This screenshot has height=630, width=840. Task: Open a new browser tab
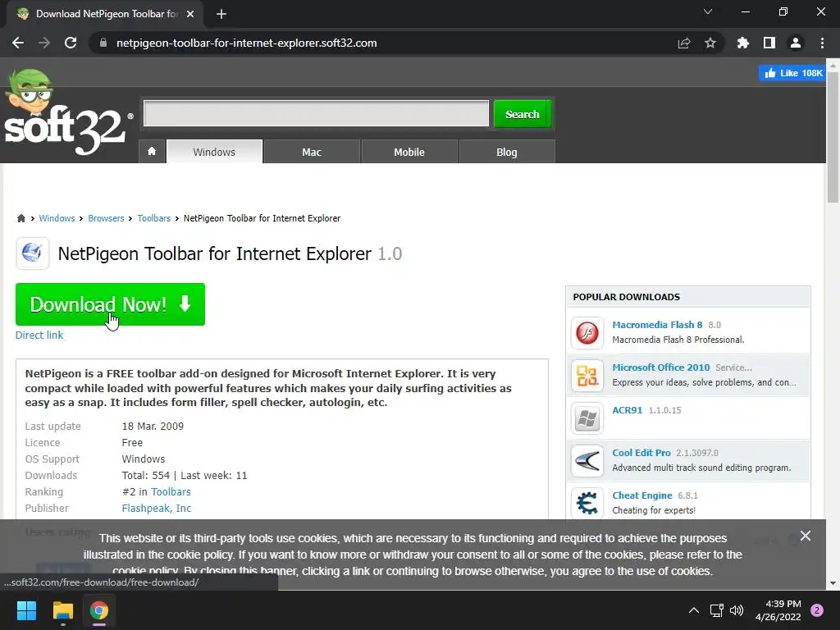pyautogui.click(x=221, y=14)
